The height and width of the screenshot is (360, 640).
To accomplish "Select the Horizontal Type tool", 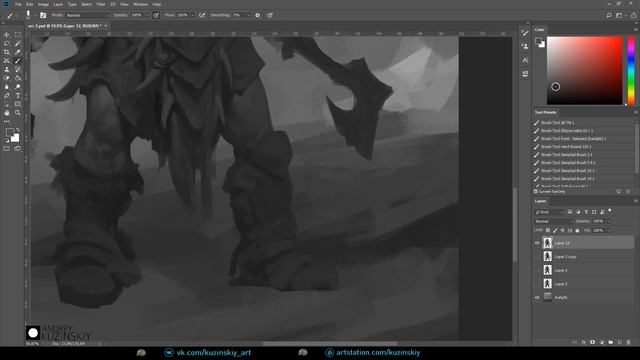I will click(18, 96).
